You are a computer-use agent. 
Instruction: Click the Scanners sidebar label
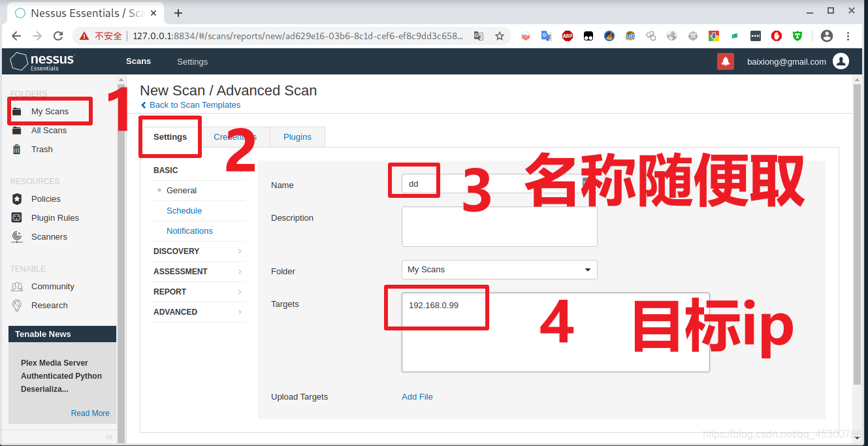49,236
